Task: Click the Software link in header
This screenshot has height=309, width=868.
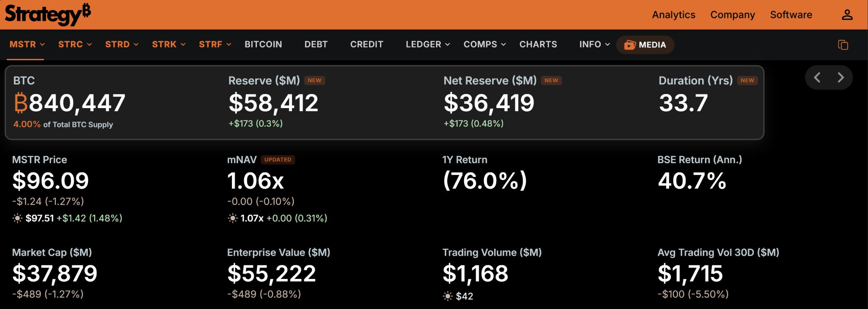Action: [791, 15]
